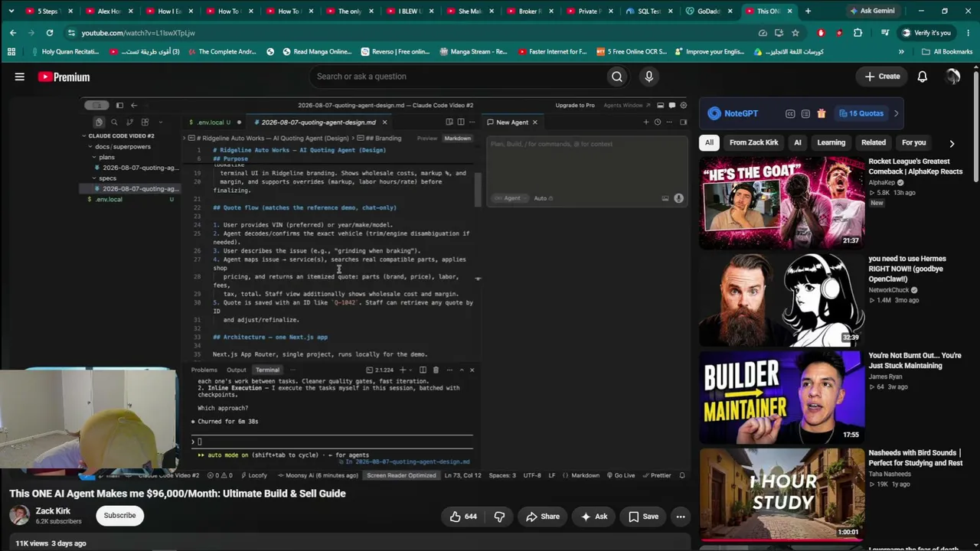The width and height of the screenshot is (980, 551).
Task: Select the Related filter chip
Action: pyautogui.click(x=874, y=143)
